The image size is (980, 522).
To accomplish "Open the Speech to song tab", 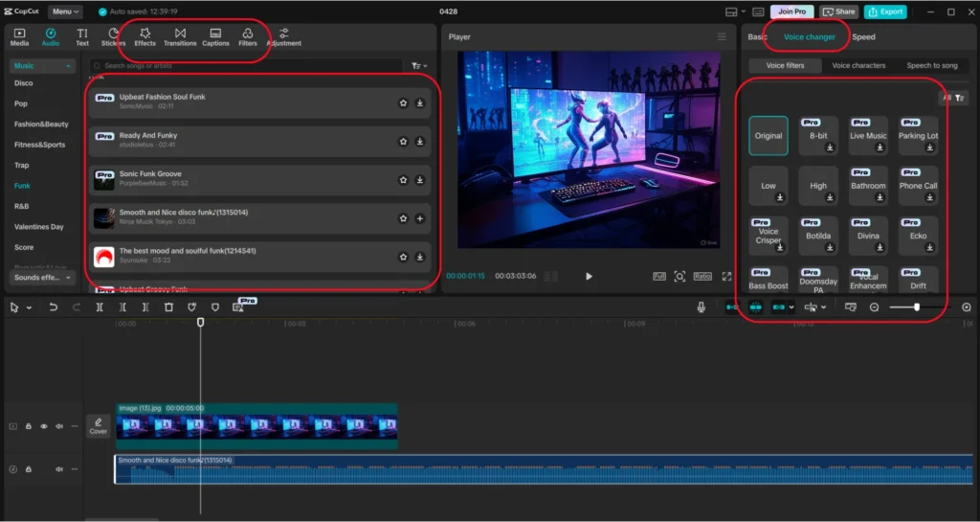I will [932, 65].
